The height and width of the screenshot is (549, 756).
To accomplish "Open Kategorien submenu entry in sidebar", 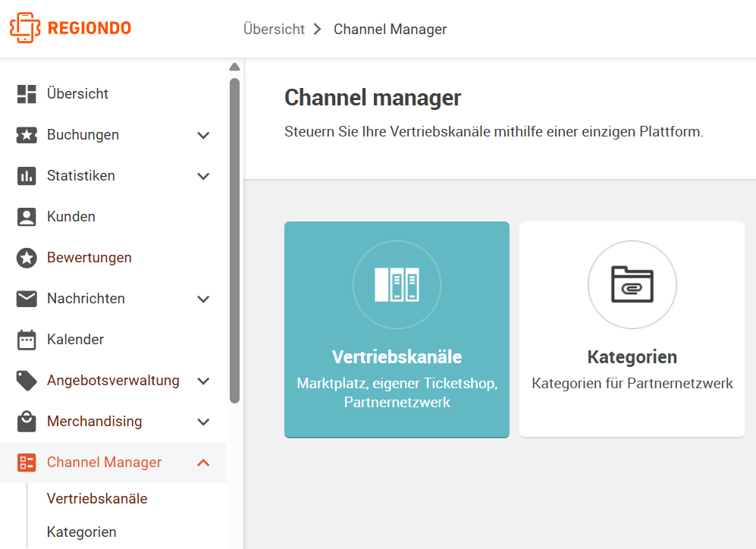I will pyautogui.click(x=81, y=532).
